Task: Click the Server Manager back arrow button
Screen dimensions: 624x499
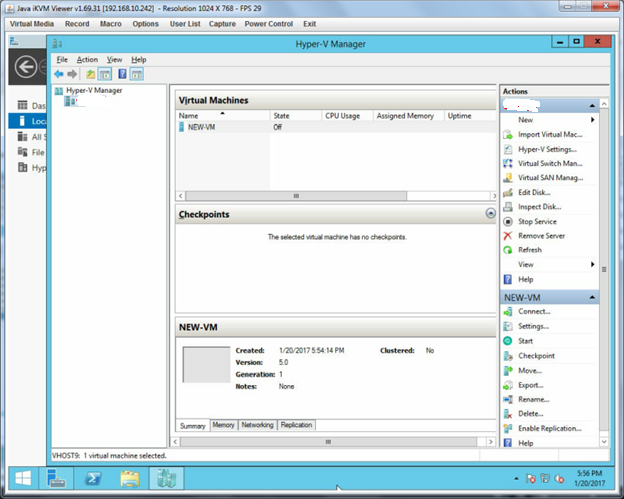Action: [26, 66]
